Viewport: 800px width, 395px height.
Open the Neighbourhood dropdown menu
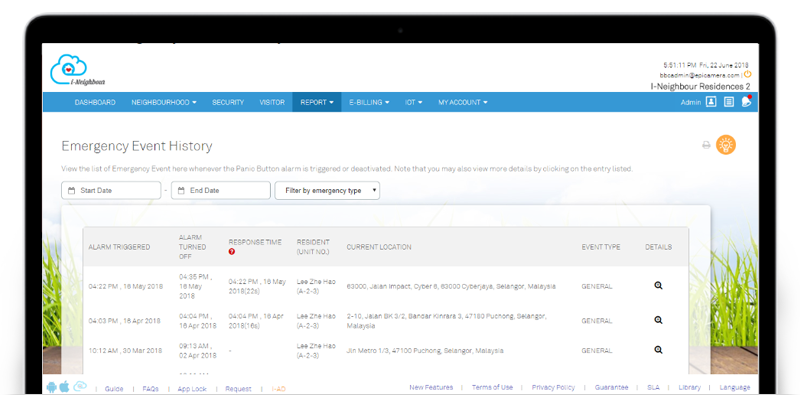164,102
